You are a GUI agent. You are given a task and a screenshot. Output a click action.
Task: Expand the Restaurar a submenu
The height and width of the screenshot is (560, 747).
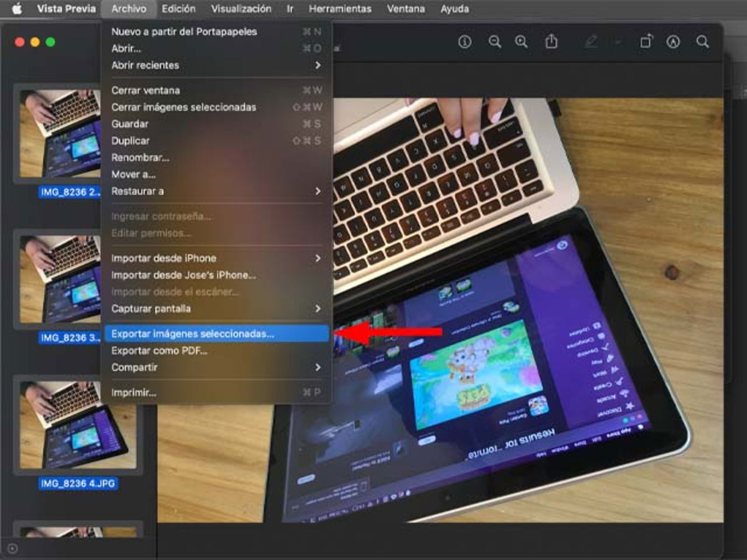click(x=216, y=191)
